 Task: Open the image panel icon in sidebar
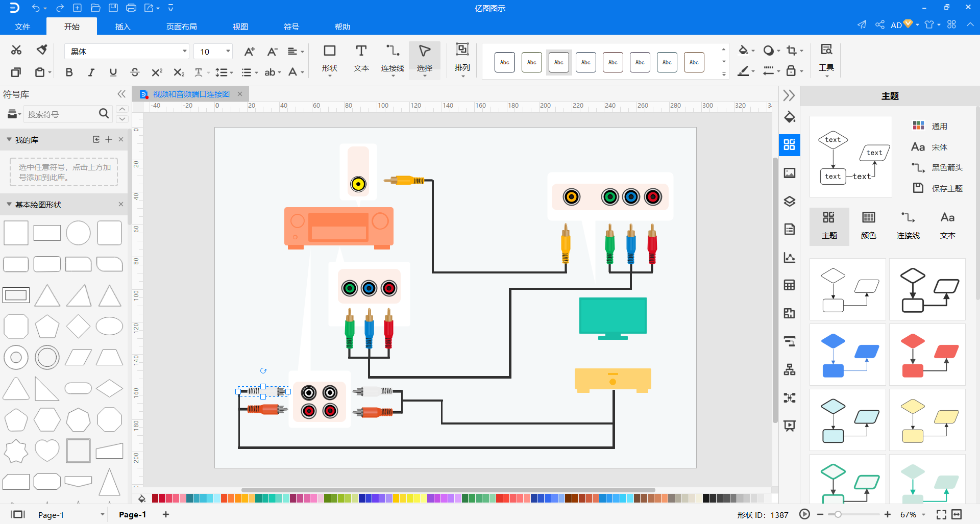click(x=789, y=173)
